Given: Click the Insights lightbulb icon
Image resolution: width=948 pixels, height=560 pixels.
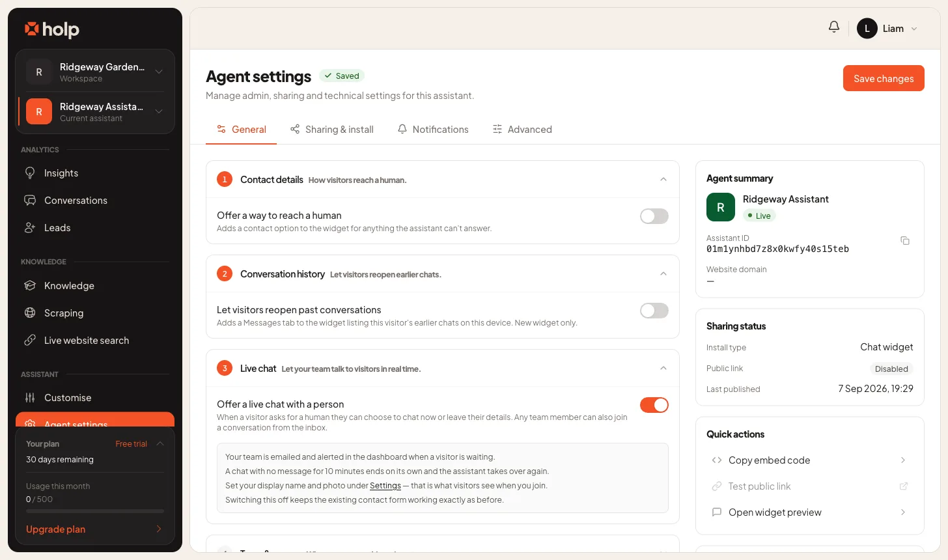Looking at the screenshot, I should pyautogui.click(x=30, y=173).
